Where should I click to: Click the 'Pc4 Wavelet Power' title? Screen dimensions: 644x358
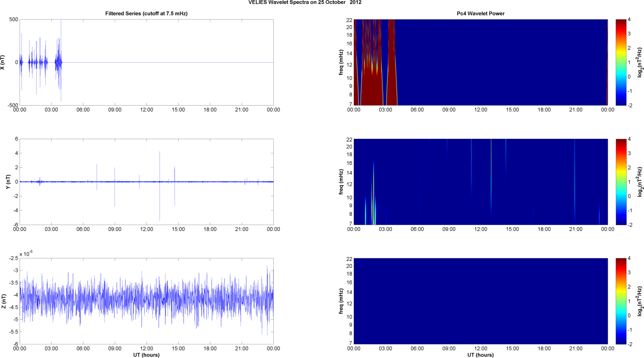point(481,13)
